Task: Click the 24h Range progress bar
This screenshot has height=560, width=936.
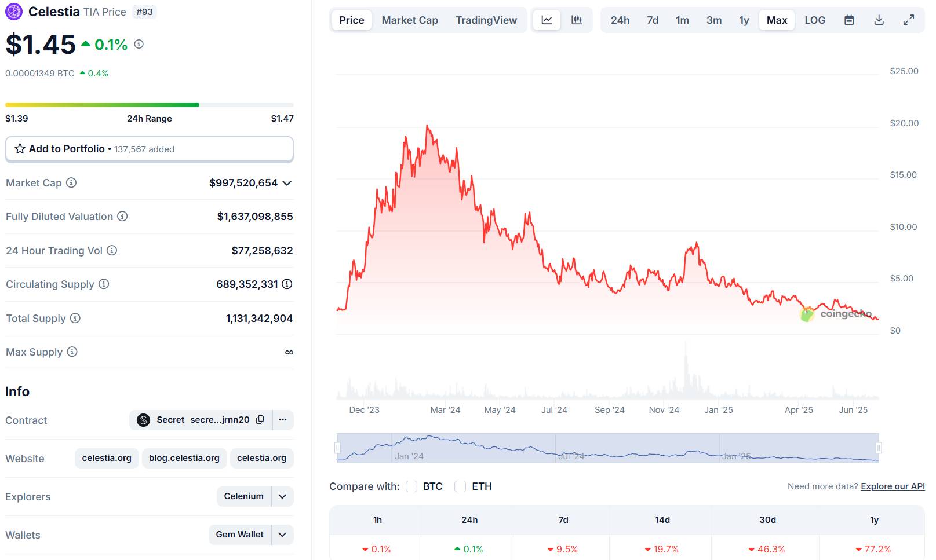Action: pos(150,105)
